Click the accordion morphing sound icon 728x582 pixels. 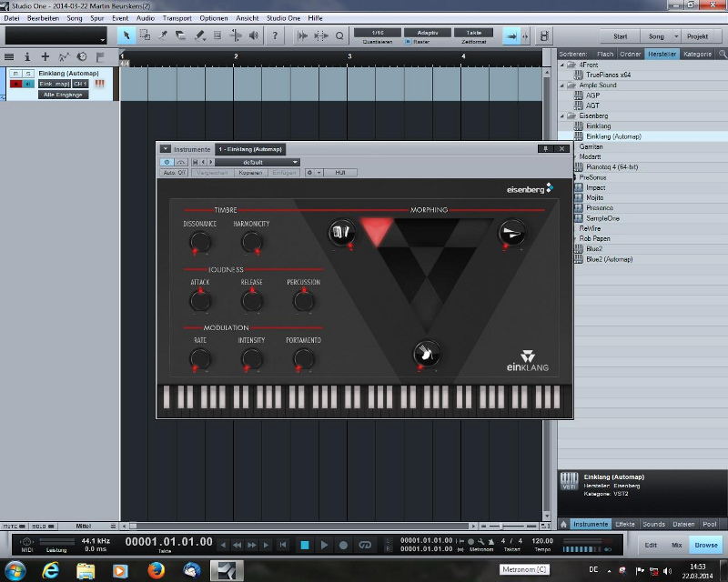[342, 232]
